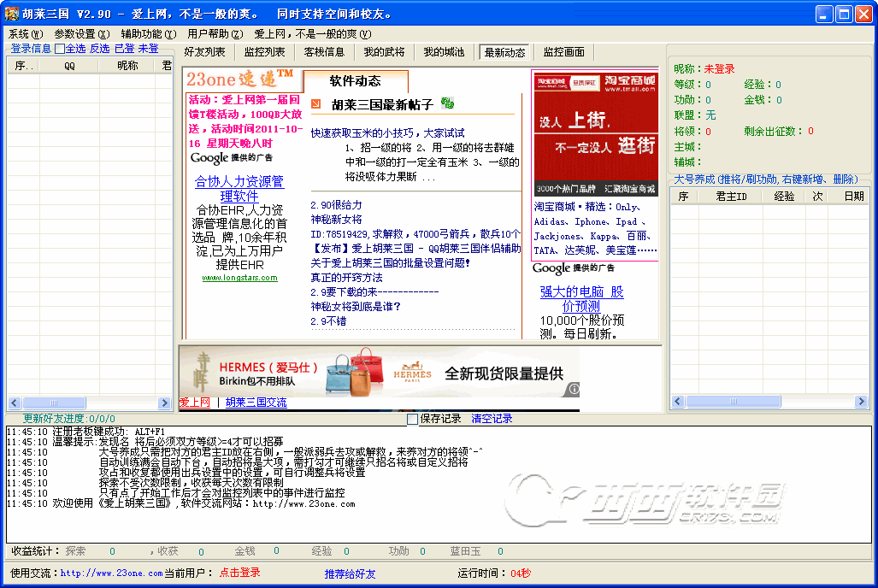This screenshot has height=588, width=878.
Task: Click left arrow of 大号养成 list scrollbar
Action: tap(678, 401)
